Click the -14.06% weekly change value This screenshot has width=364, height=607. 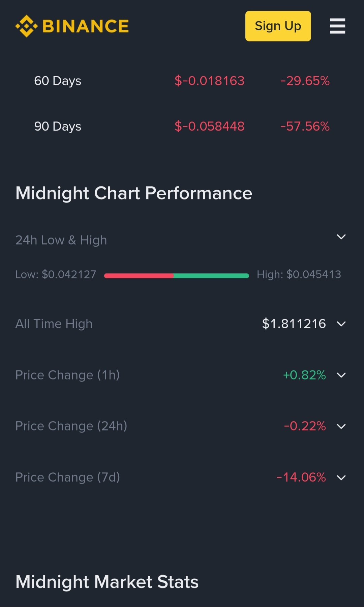point(301,477)
